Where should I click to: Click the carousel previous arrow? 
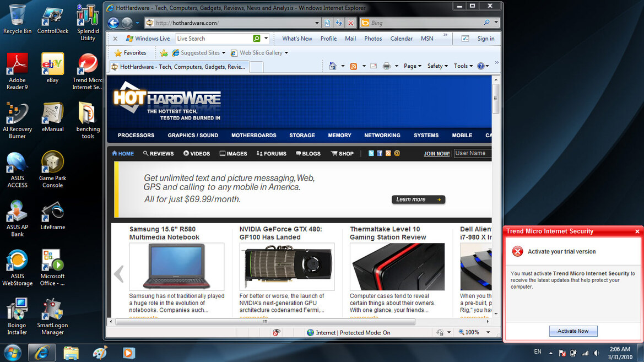coord(118,274)
